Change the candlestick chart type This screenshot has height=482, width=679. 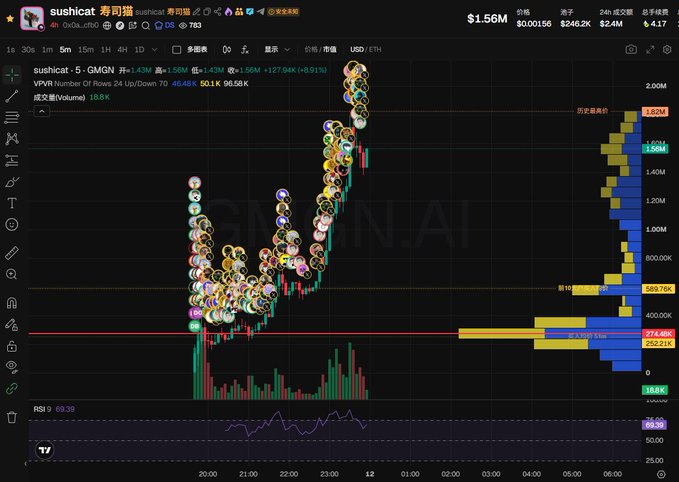click(227, 50)
